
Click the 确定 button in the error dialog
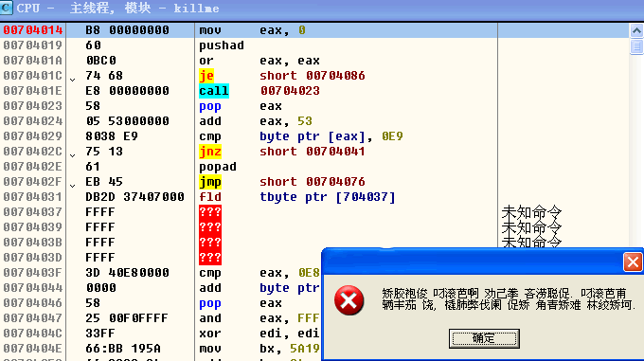coord(484,338)
